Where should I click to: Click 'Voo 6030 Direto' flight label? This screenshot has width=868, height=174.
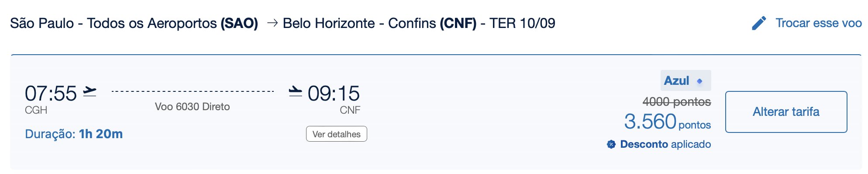[x=192, y=107]
